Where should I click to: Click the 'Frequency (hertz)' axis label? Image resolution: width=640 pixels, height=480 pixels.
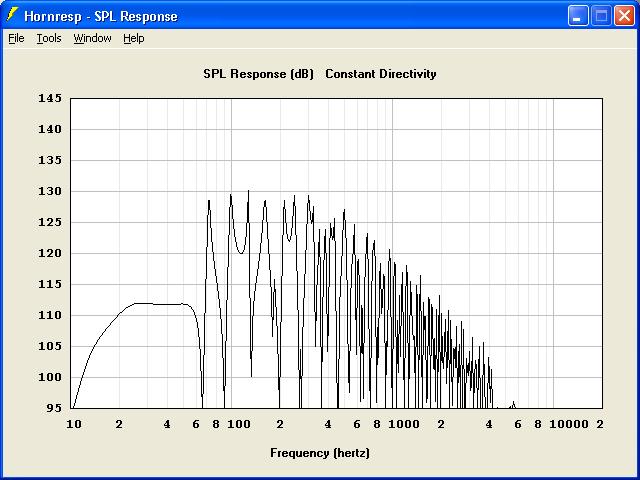[x=320, y=453]
